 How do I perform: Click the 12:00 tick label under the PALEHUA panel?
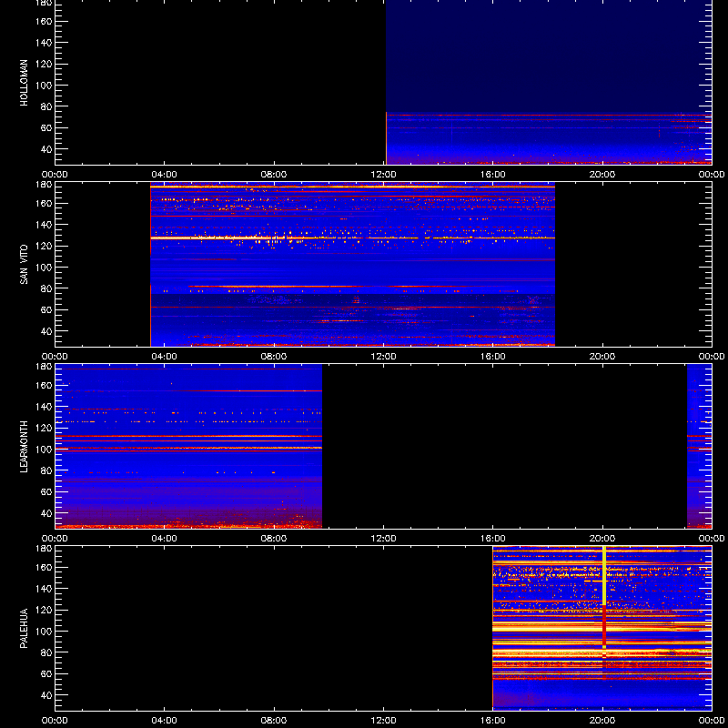(x=383, y=721)
